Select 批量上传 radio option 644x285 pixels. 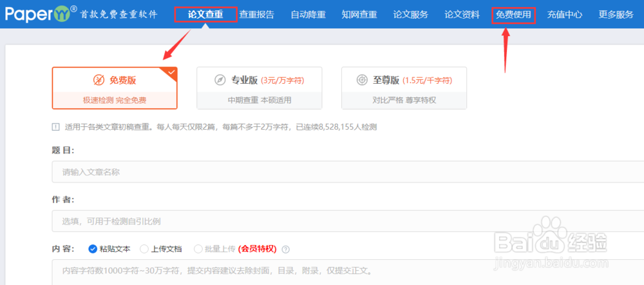pyautogui.click(x=214, y=249)
